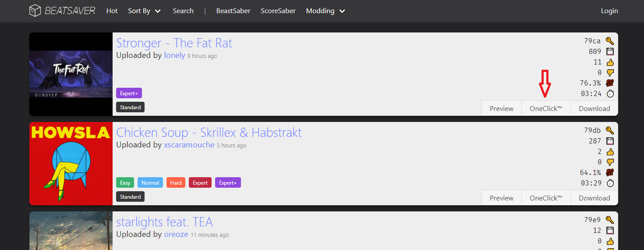Click the Normal difficulty tag
The width and height of the screenshot is (644, 250).
[150, 182]
